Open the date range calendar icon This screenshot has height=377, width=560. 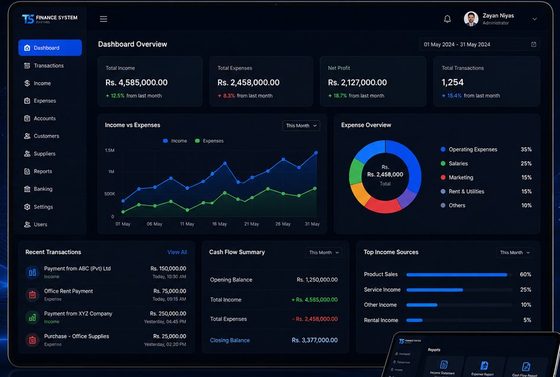[x=534, y=44]
